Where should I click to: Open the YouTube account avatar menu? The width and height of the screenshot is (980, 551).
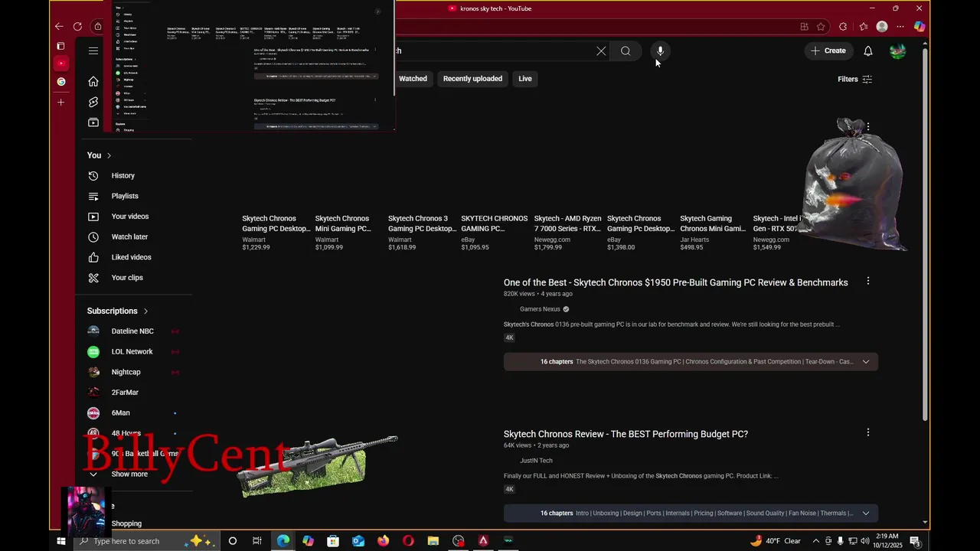coord(898,51)
